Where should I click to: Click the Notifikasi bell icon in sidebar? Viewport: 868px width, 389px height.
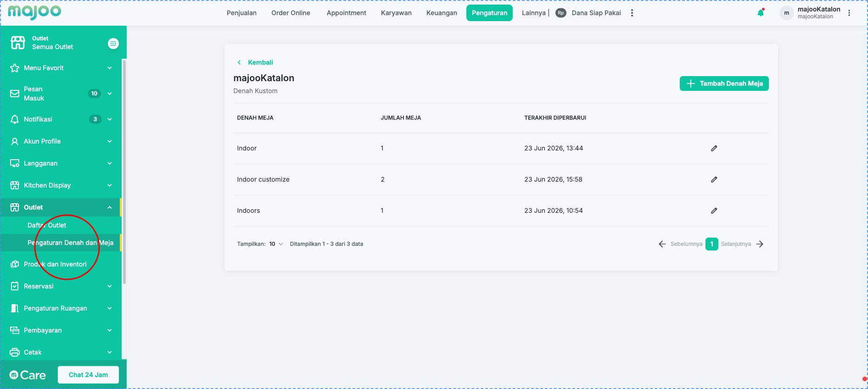(x=15, y=119)
